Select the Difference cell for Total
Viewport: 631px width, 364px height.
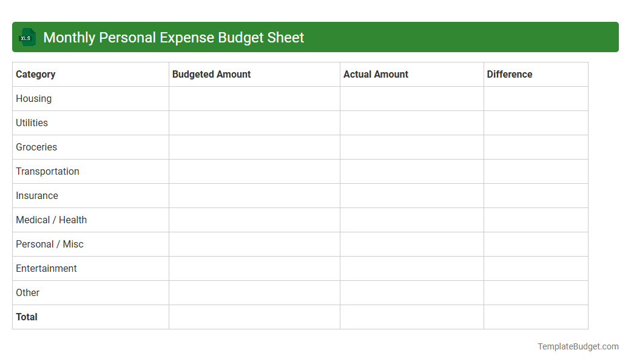pyautogui.click(x=536, y=317)
